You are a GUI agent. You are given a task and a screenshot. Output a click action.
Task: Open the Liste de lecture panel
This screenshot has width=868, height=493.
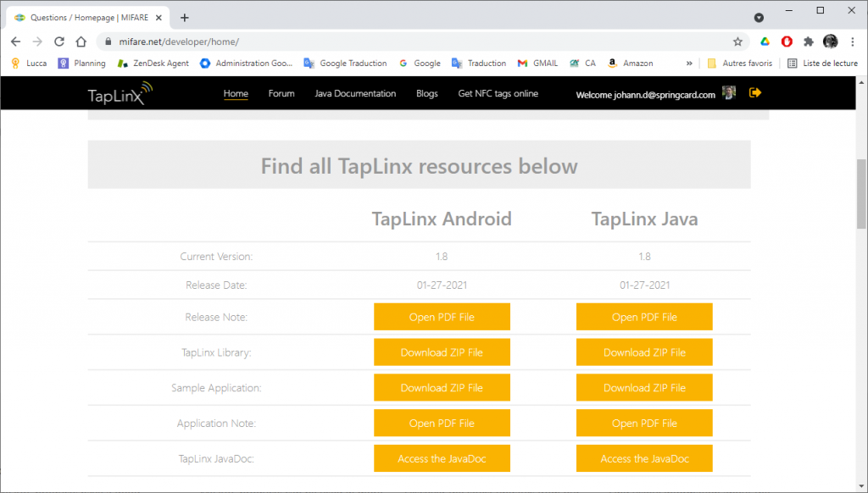pos(822,63)
